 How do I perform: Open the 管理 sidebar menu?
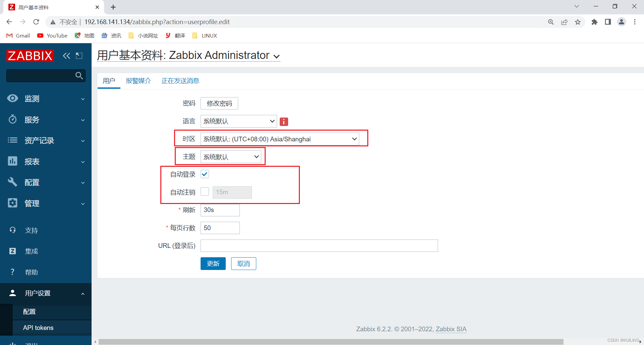click(x=46, y=203)
